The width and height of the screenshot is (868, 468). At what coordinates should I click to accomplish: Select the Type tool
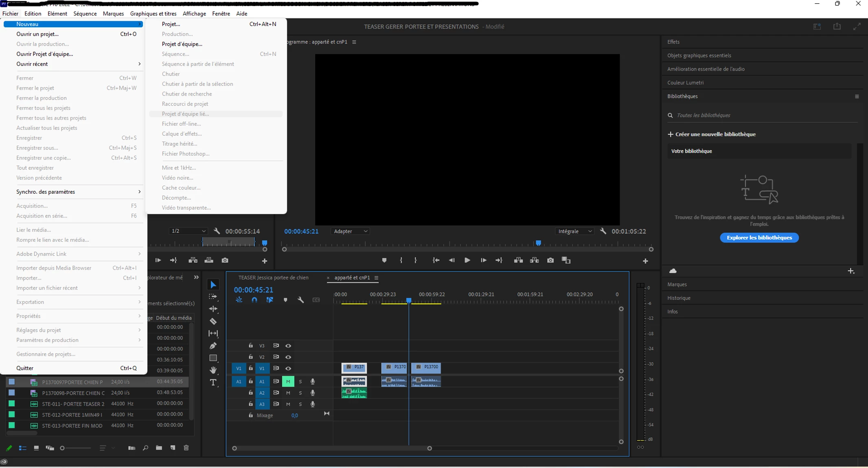[213, 382]
